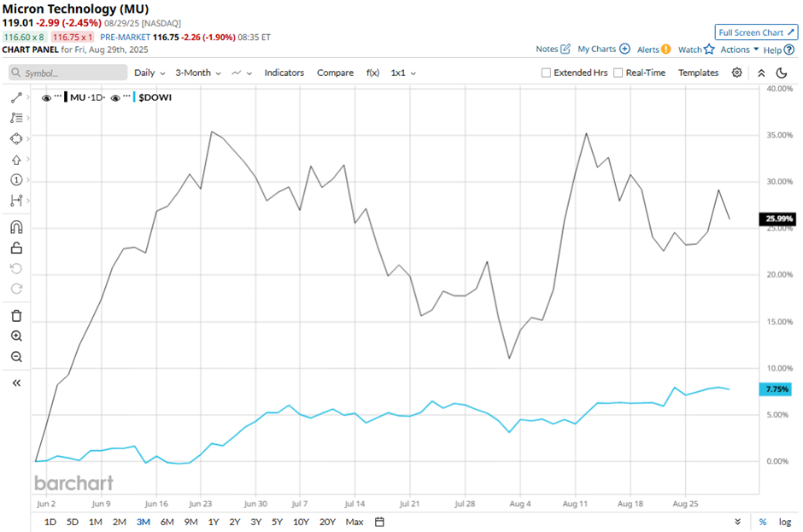Expand the bottom panel double chevron
This screenshot has width=803, height=532.
737,522
